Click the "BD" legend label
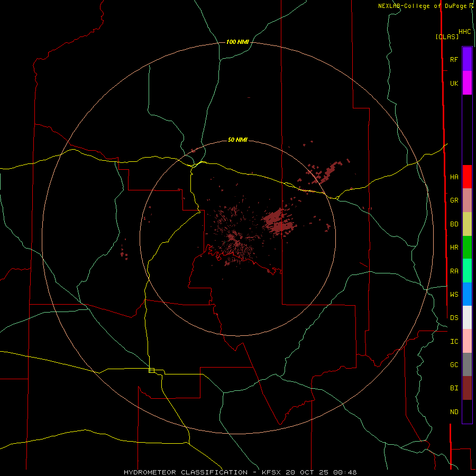The image size is (476, 476). 454,224
